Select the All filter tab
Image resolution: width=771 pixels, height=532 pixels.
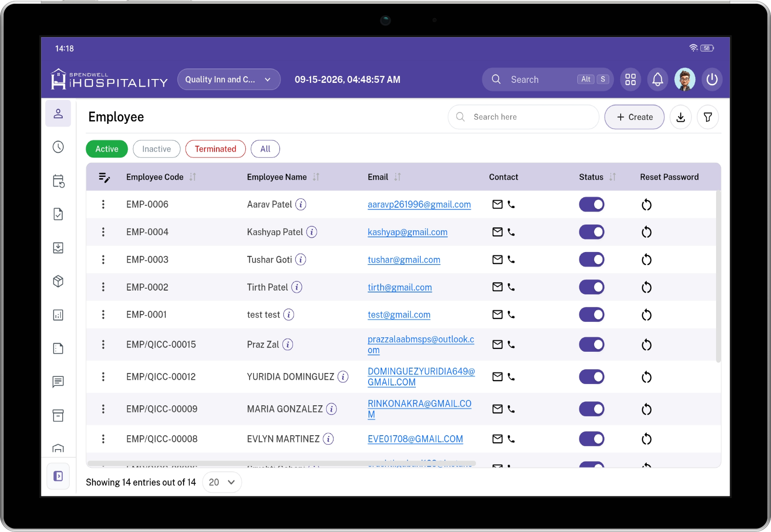(266, 149)
